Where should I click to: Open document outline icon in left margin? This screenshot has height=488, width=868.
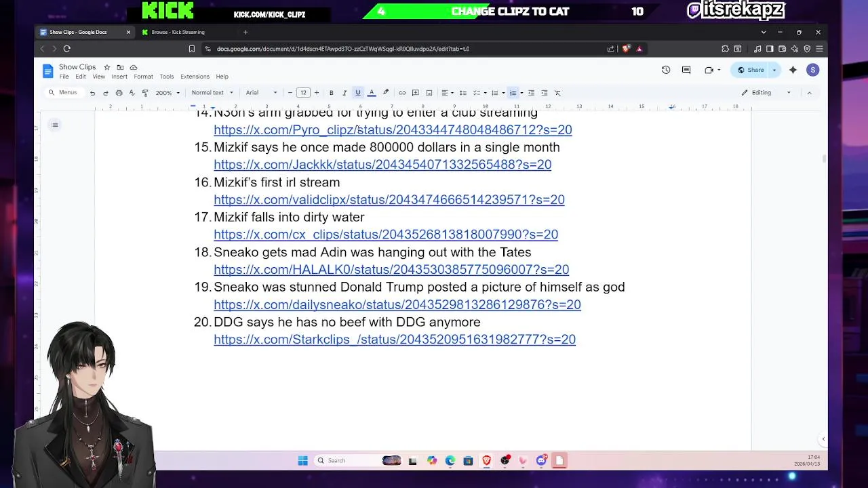point(55,125)
